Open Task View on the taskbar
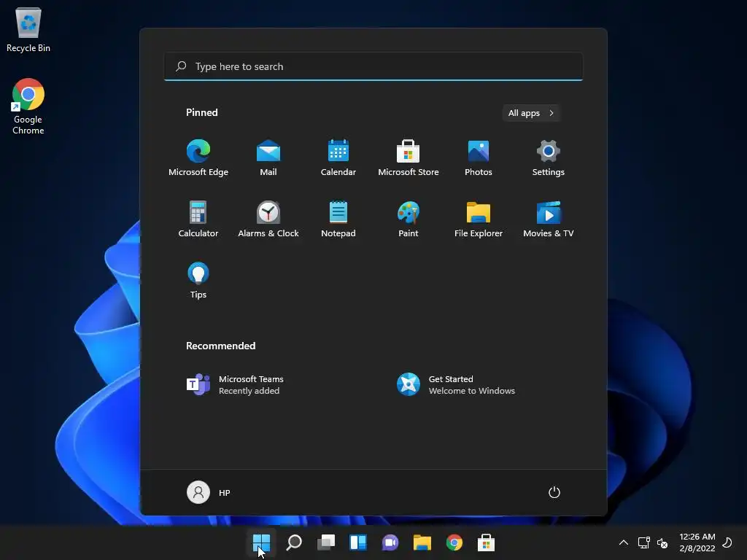This screenshot has width=747, height=560. point(326,542)
